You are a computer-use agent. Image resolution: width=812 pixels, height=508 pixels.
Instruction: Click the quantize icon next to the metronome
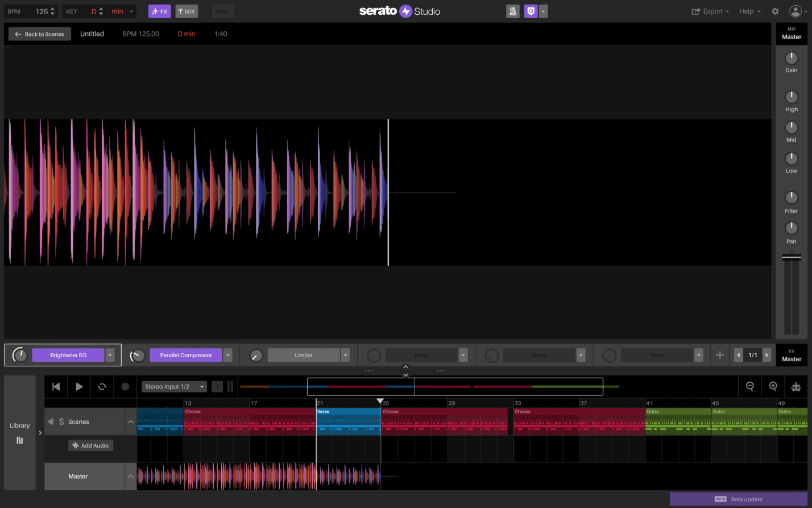pyautogui.click(x=530, y=11)
